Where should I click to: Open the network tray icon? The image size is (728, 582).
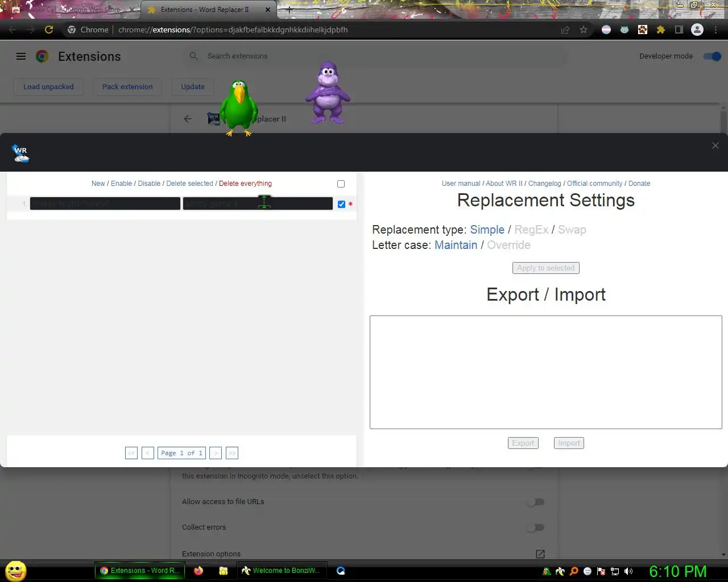tap(615, 571)
